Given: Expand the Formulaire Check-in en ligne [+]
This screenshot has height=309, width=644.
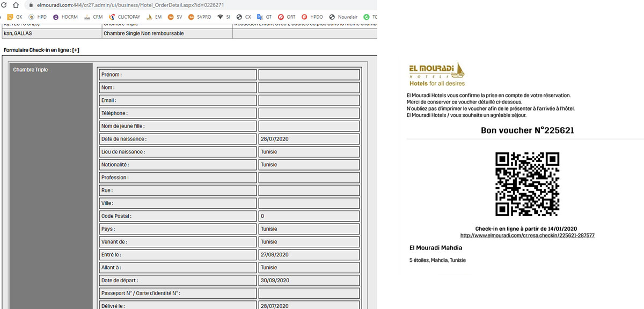Looking at the screenshot, I should pyautogui.click(x=76, y=50).
